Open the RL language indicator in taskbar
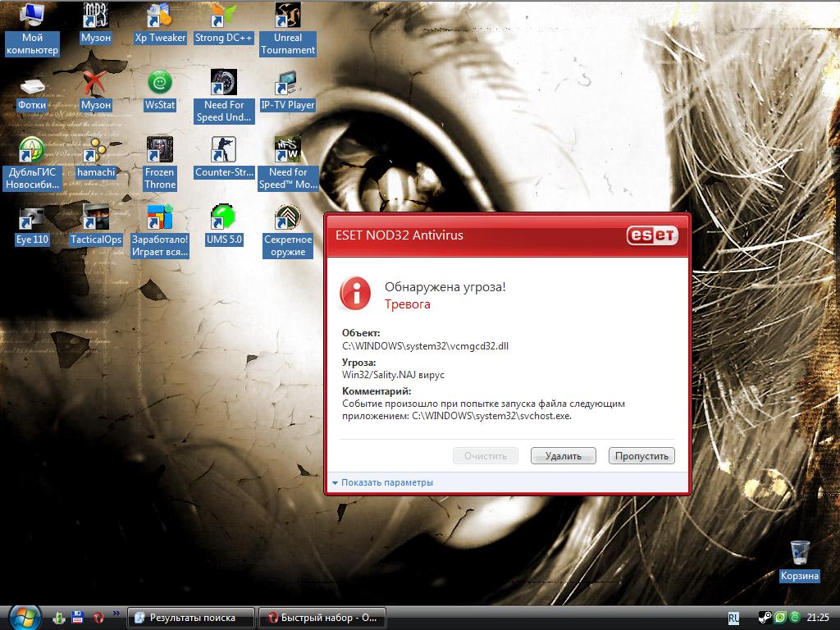 [733, 618]
